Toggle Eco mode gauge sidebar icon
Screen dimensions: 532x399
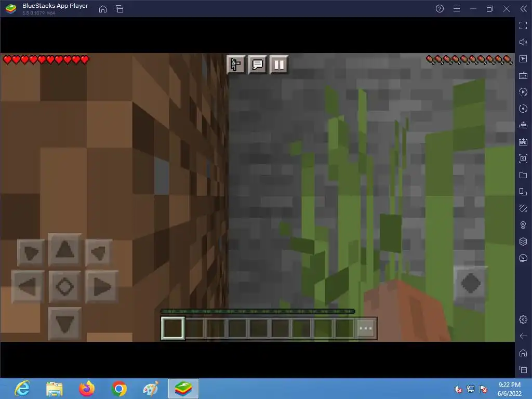(523, 258)
